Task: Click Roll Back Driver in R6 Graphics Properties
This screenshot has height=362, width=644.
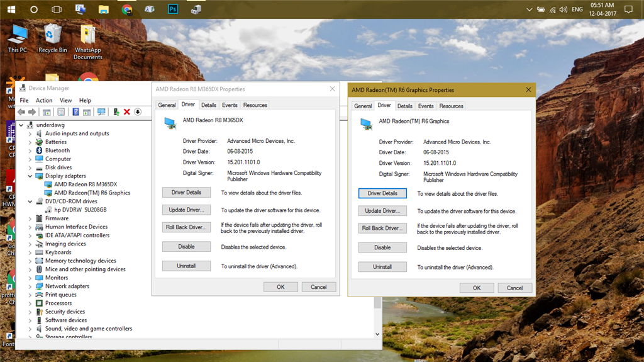Action: (382, 229)
